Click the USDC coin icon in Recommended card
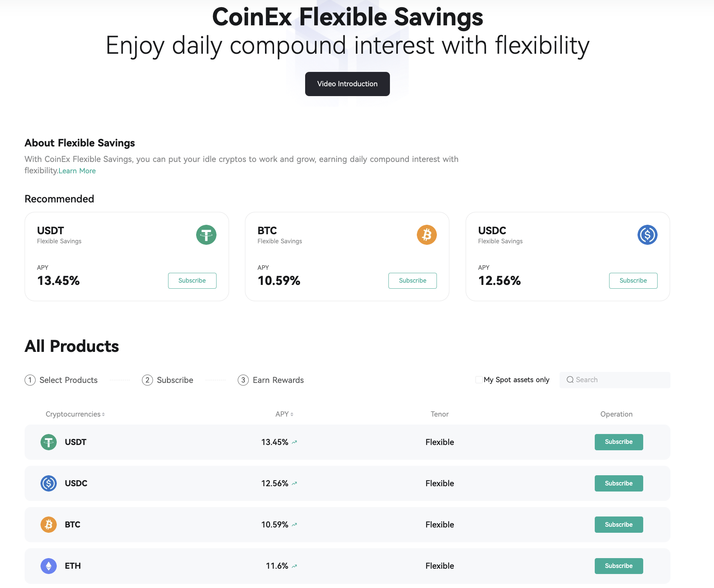Screen dimensions: 714x588 (x=647, y=235)
